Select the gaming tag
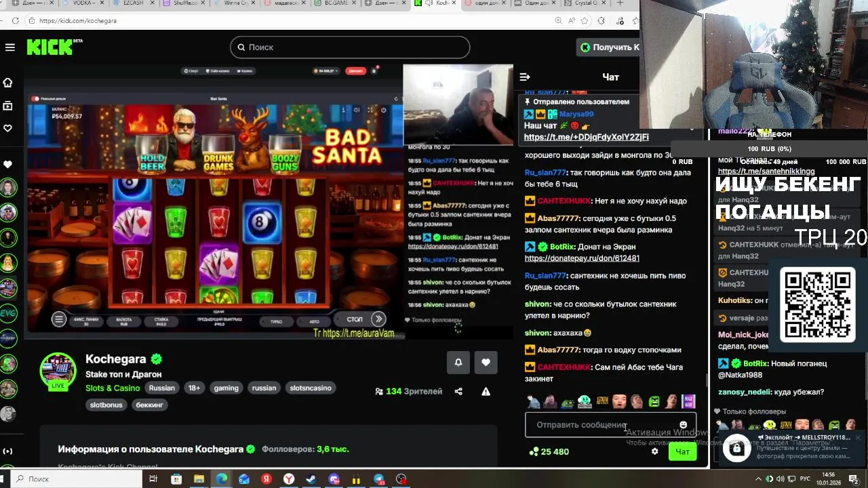868x488 pixels. pyautogui.click(x=226, y=388)
